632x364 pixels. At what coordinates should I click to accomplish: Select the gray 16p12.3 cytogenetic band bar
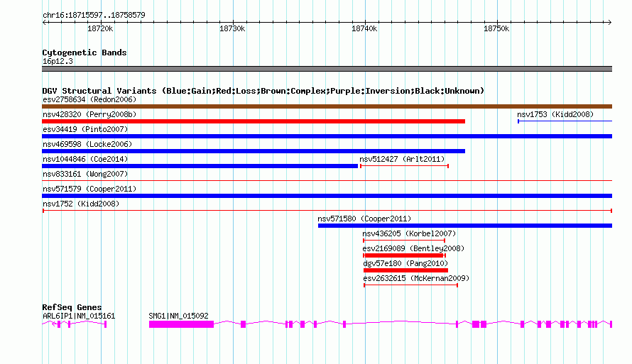[x=327, y=69]
